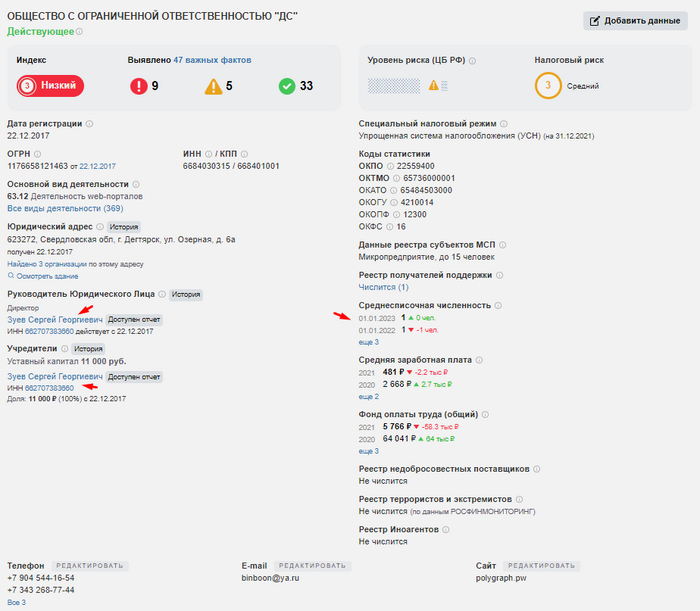Click the green checkmark icon with 33
The height and width of the screenshot is (611, 700).
pos(286,86)
